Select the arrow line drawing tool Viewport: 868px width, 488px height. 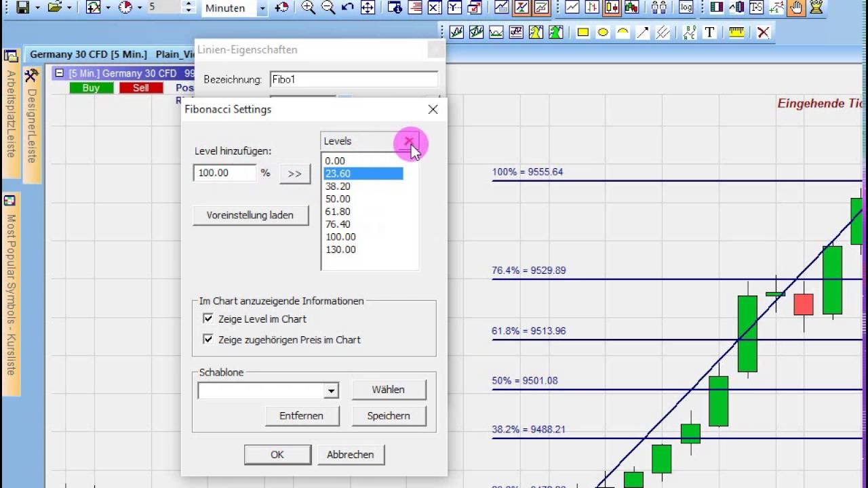[x=643, y=33]
